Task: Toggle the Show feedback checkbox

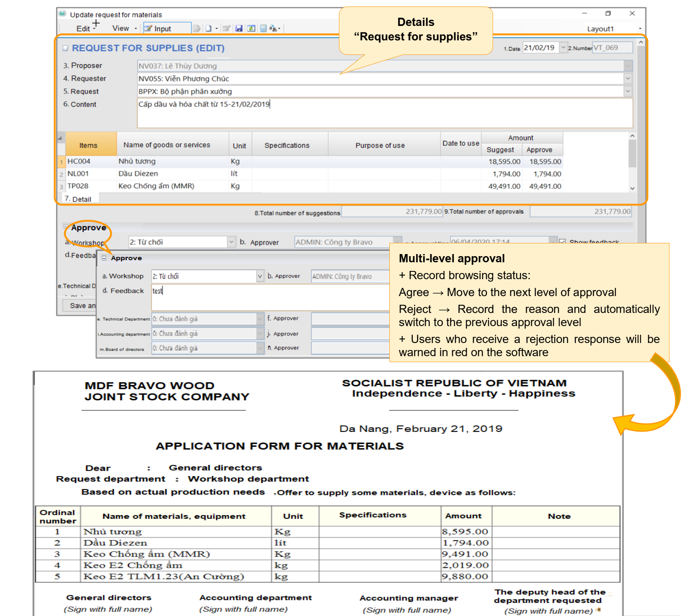Action: coord(562,242)
